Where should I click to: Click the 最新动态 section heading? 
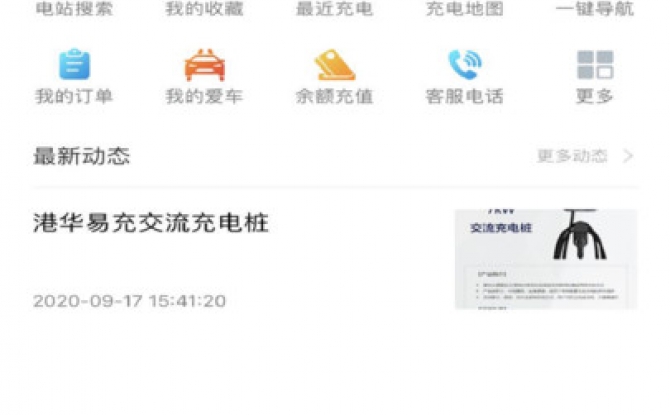[x=82, y=156]
